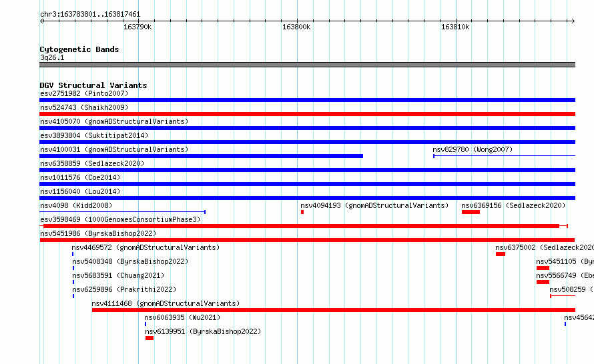Open esv3598469 (1000GenomesConsortiumPhase3) label
The height and width of the screenshot is (364, 594).
pyautogui.click(x=120, y=219)
